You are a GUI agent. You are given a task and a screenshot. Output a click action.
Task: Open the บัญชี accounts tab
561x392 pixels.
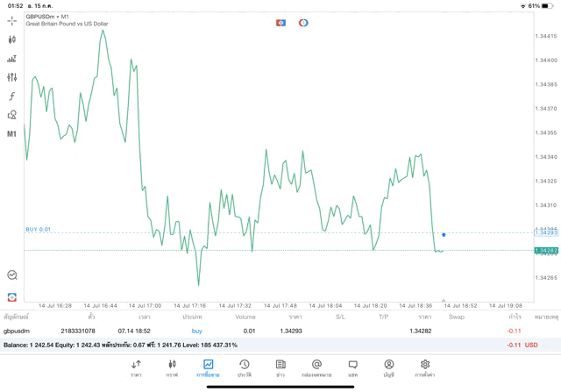tap(388, 367)
